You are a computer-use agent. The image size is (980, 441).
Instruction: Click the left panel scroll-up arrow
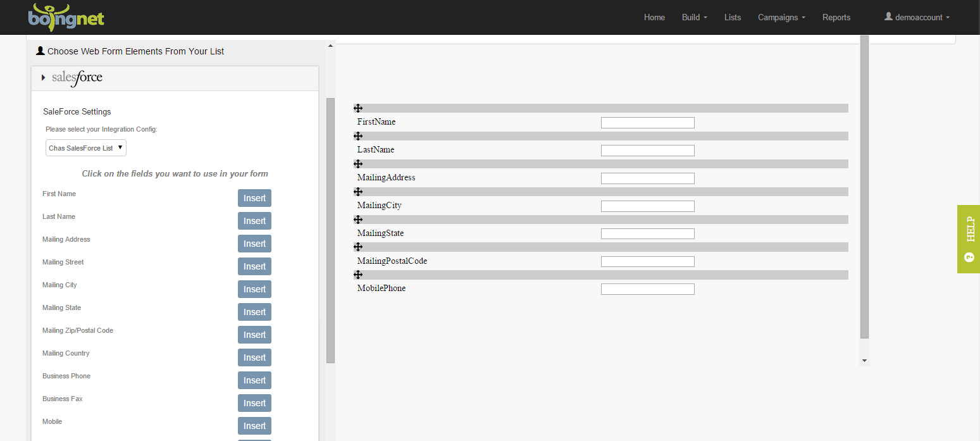coord(330,46)
